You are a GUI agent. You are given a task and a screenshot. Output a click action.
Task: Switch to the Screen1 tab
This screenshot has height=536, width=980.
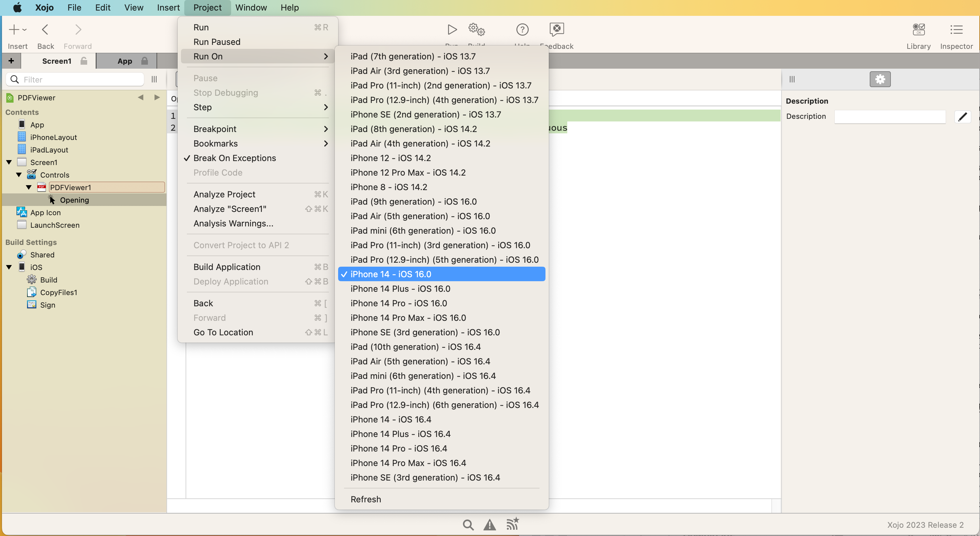(57, 61)
